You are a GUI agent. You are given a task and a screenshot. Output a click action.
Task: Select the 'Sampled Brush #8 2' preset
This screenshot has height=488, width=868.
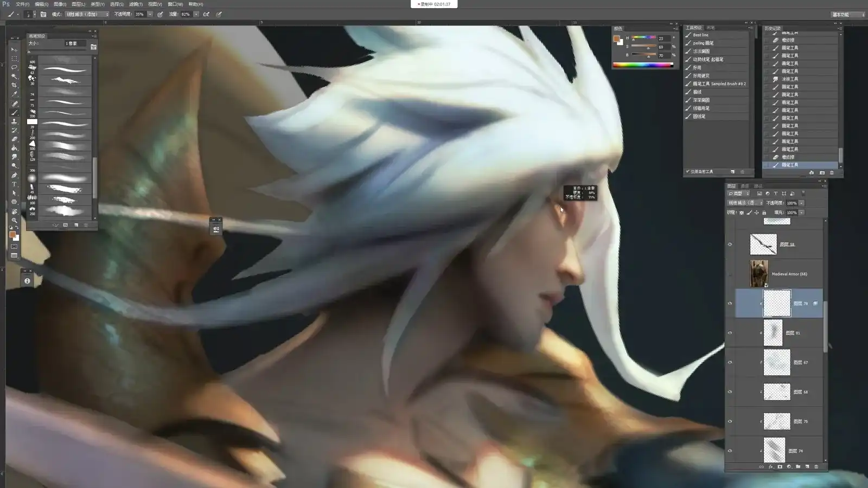(x=719, y=84)
